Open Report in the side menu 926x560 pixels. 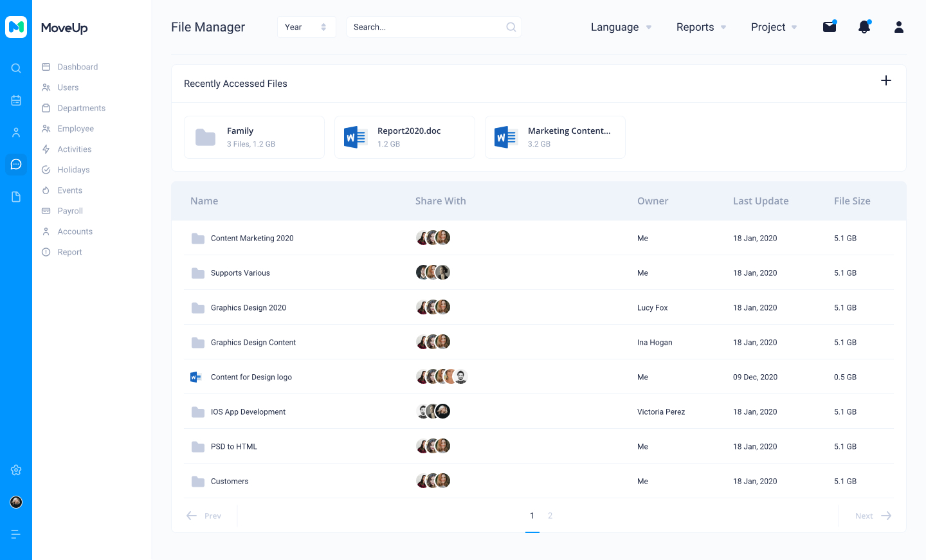(62, 252)
